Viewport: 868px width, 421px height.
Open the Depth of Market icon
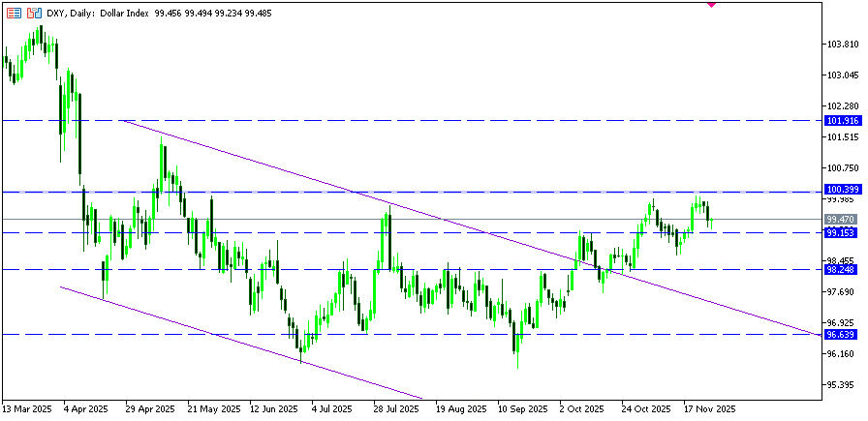(x=34, y=15)
